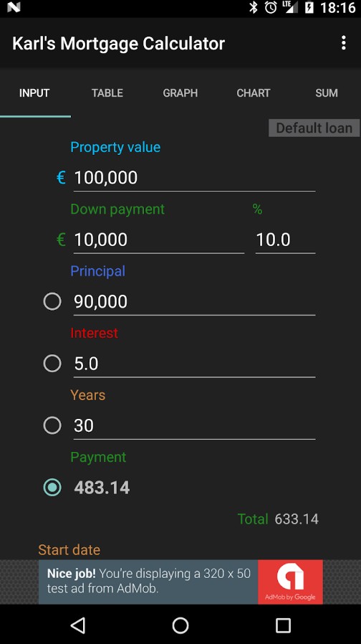The image size is (361, 644).
Task: Open the CHART tab
Action: (253, 93)
